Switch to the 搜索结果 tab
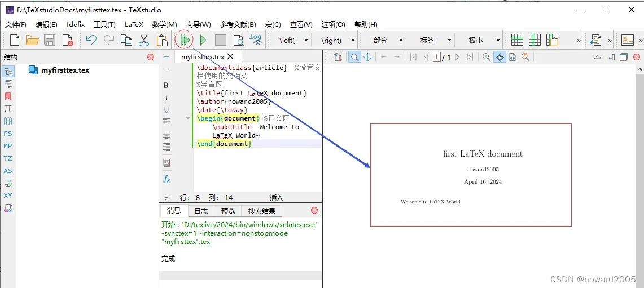 [x=262, y=211]
